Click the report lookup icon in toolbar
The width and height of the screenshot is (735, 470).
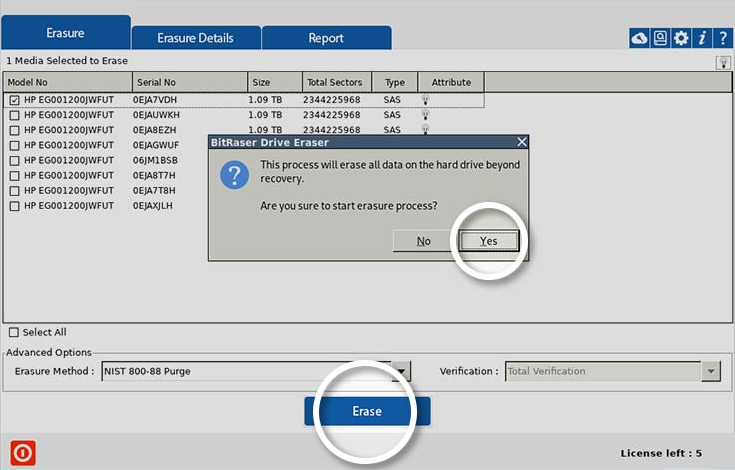[x=660, y=38]
